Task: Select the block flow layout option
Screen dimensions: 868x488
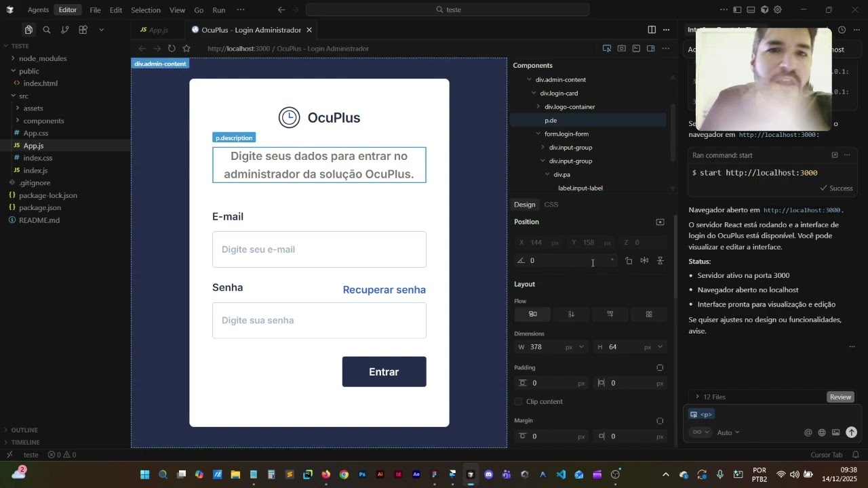Action: pyautogui.click(x=533, y=314)
